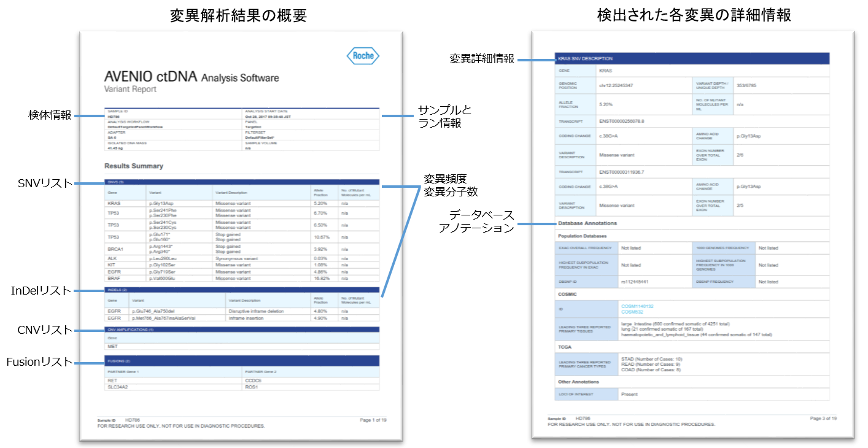The width and height of the screenshot is (868, 448).
Task: Click the 'Page 1 of 19' footer
Action: click(x=373, y=420)
